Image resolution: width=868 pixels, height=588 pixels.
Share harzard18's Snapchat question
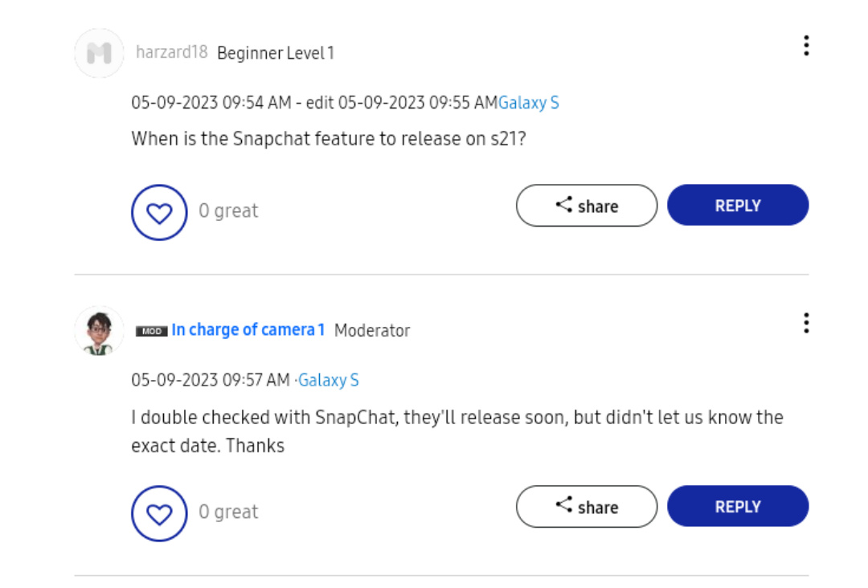586,206
